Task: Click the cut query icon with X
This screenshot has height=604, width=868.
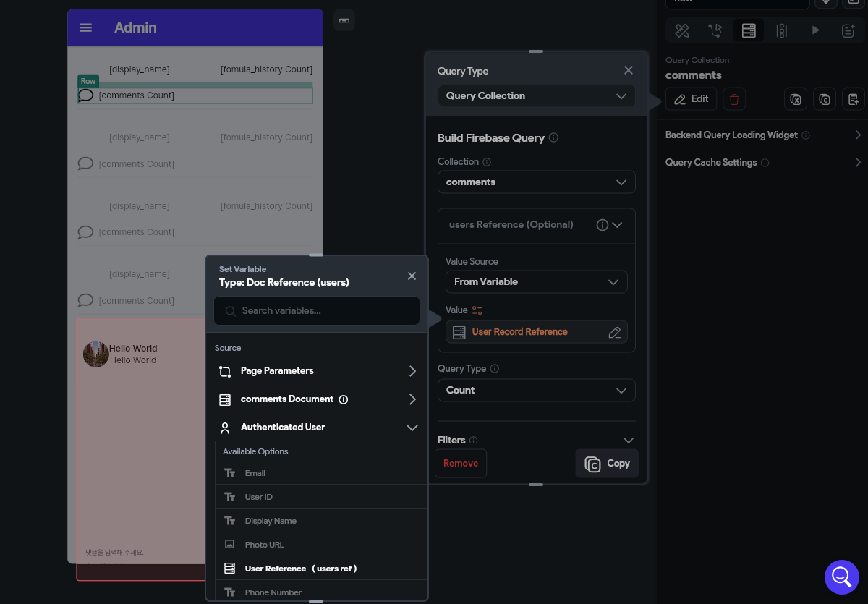Action: 796,99
